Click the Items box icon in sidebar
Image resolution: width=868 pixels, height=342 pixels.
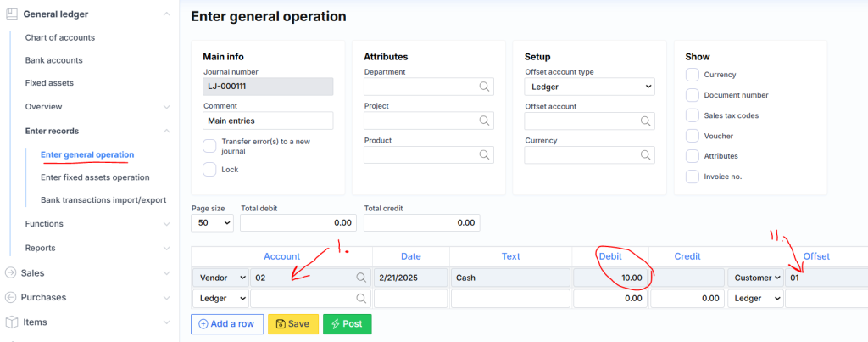point(11,322)
